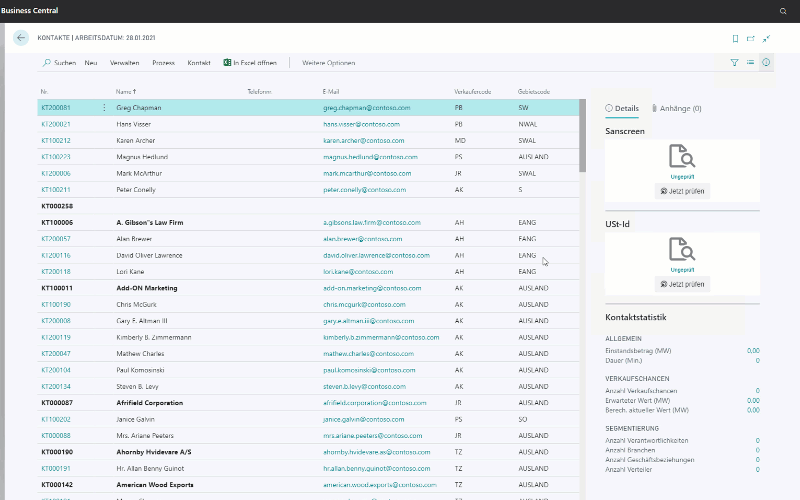Click the Nr. column header
The image size is (800, 500).
point(44,92)
